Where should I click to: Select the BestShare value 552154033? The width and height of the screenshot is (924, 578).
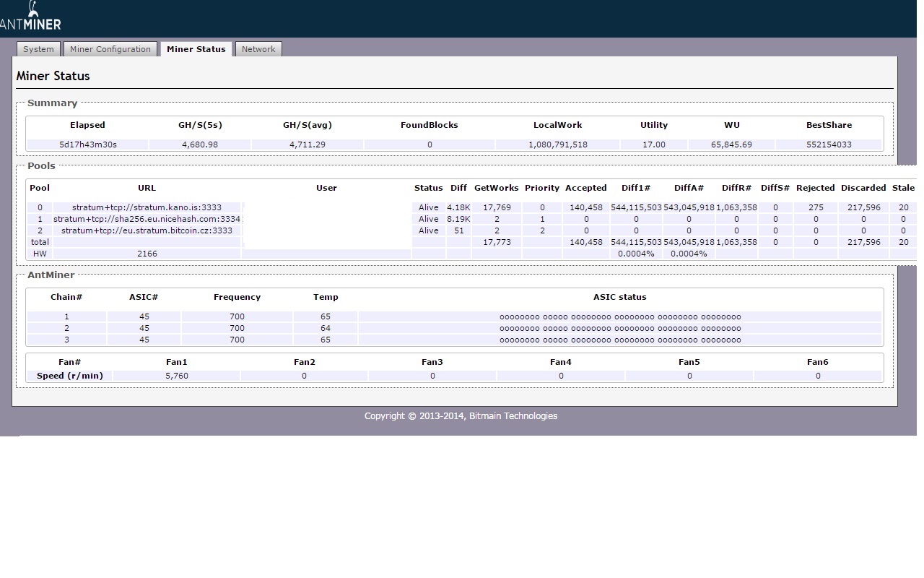[829, 144]
